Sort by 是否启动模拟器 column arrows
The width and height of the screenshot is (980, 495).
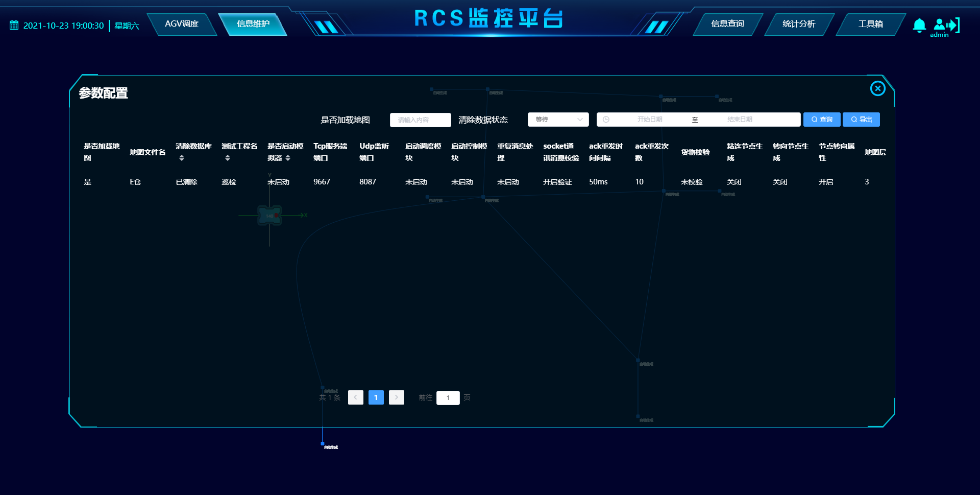[288, 158]
